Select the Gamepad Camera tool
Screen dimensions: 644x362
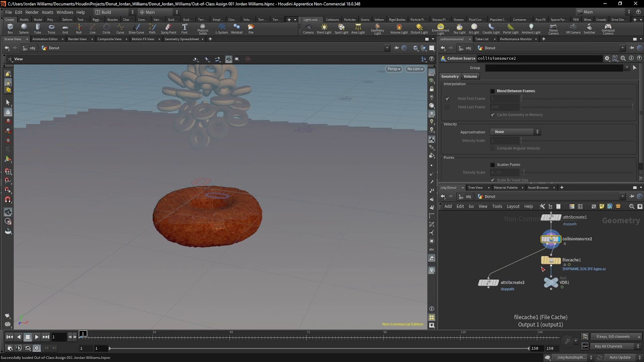click(608, 29)
